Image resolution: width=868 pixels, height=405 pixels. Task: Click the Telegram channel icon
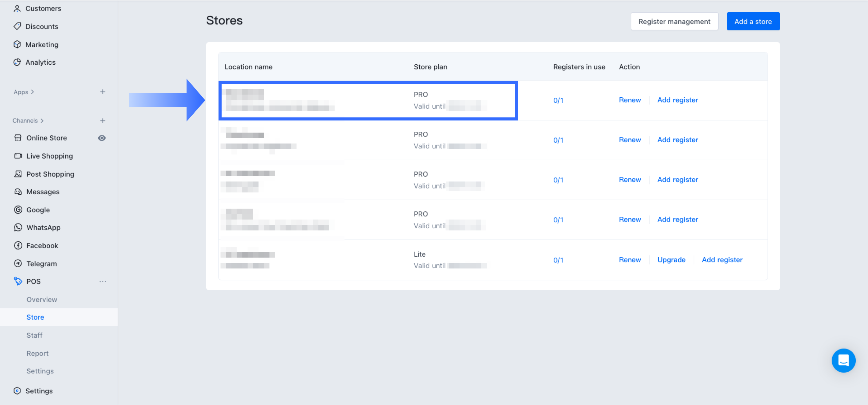coord(18,263)
